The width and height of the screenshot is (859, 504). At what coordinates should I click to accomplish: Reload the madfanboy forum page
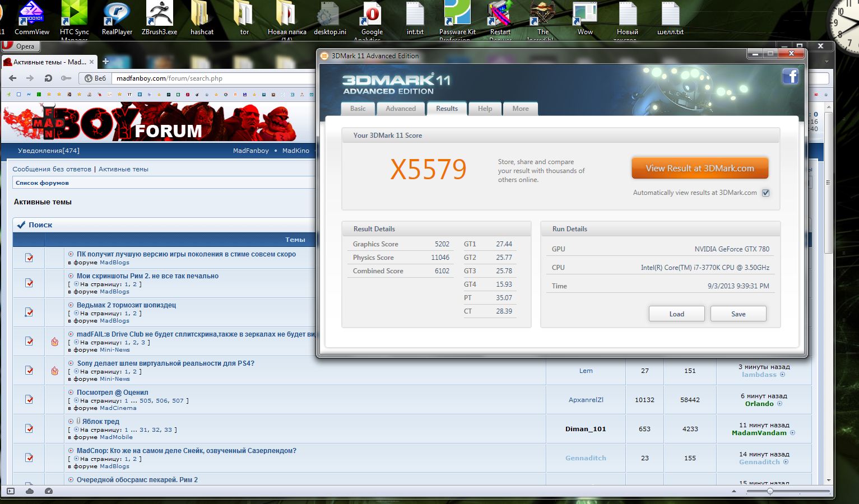pyautogui.click(x=48, y=78)
